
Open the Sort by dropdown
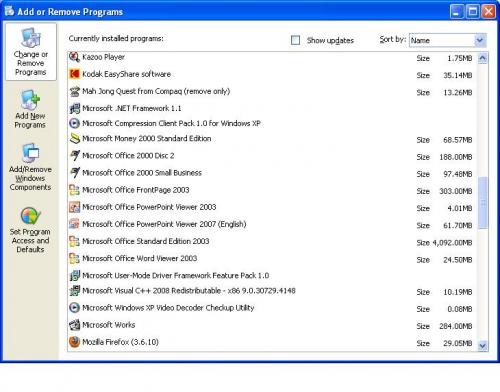point(480,40)
